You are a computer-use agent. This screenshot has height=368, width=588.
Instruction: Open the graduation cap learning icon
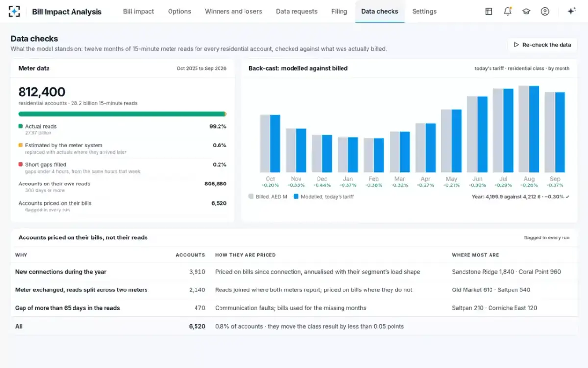click(526, 11)
